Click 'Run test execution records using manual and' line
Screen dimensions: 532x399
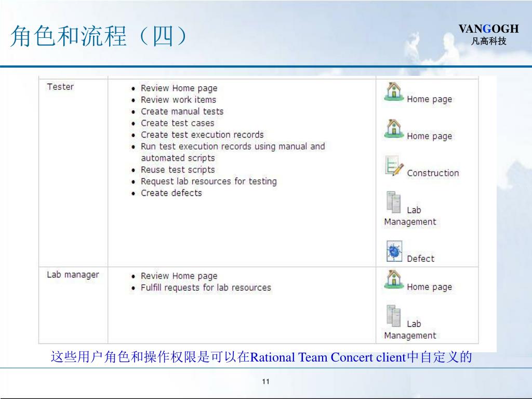(x=233, y=147)
